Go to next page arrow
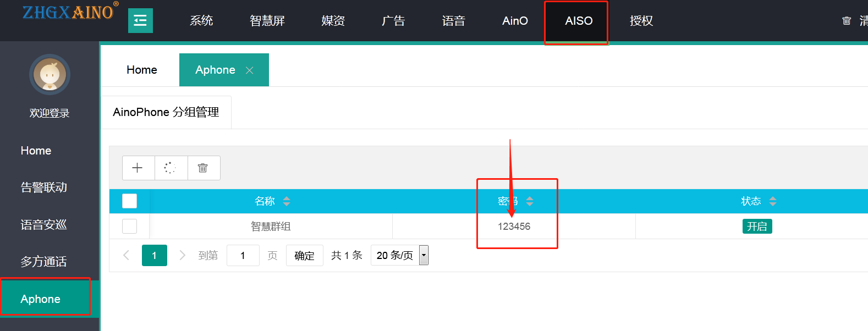This screenshot has width=868, height=331. [182, 255]
